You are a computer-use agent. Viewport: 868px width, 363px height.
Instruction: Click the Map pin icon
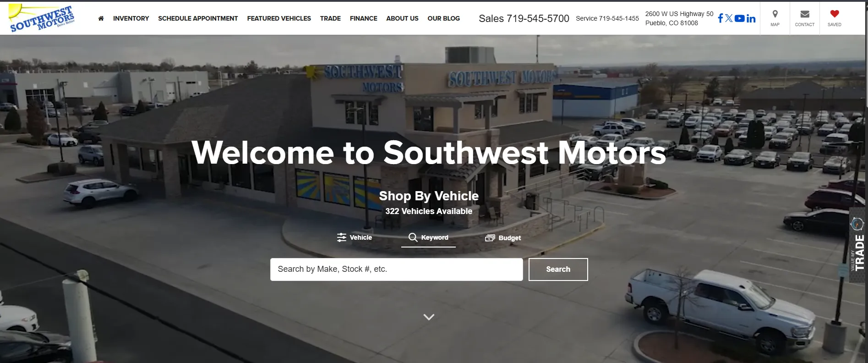[x=775, y=14]
